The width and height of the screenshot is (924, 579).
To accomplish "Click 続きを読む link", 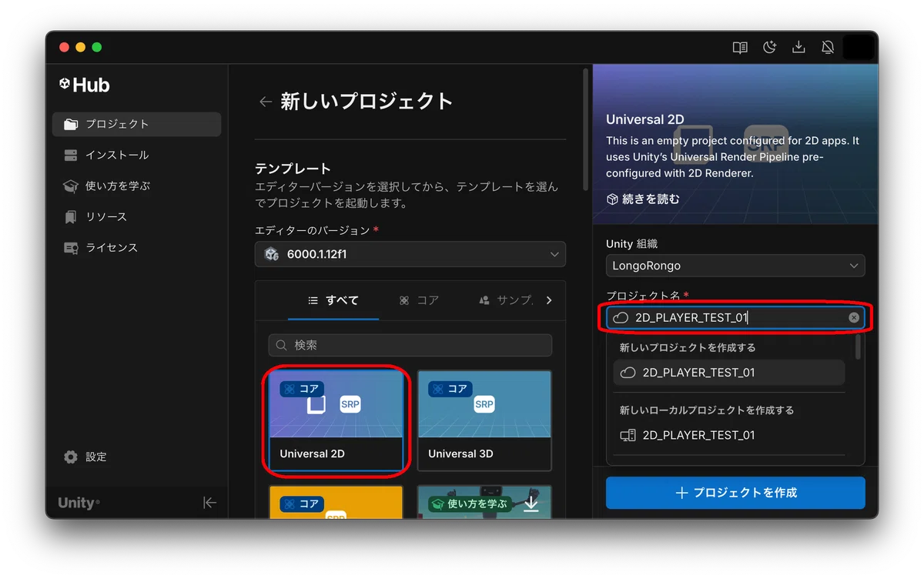I will pyautogui.click(x=643, y=199).
